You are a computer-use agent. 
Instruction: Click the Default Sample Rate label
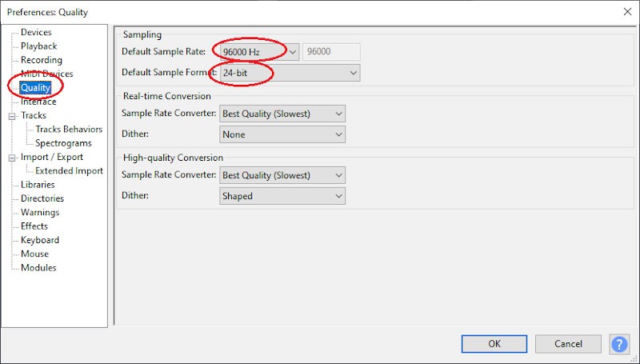point(163,51)
